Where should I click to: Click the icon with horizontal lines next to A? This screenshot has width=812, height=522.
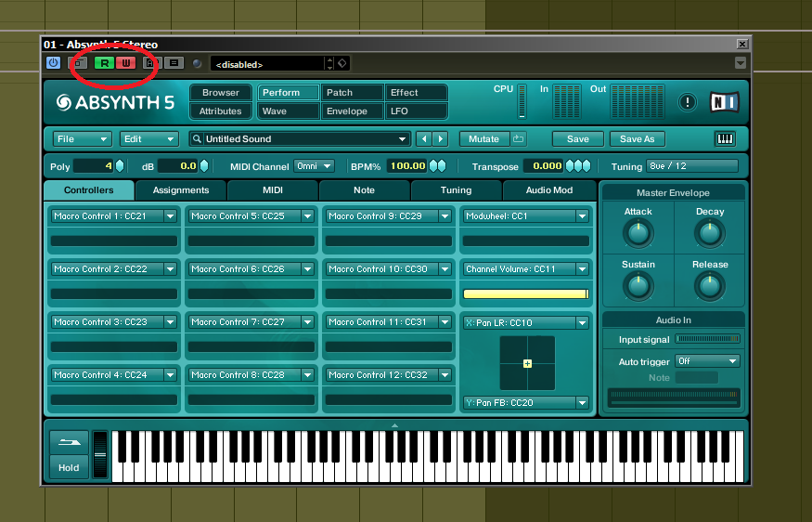[174, 63]
